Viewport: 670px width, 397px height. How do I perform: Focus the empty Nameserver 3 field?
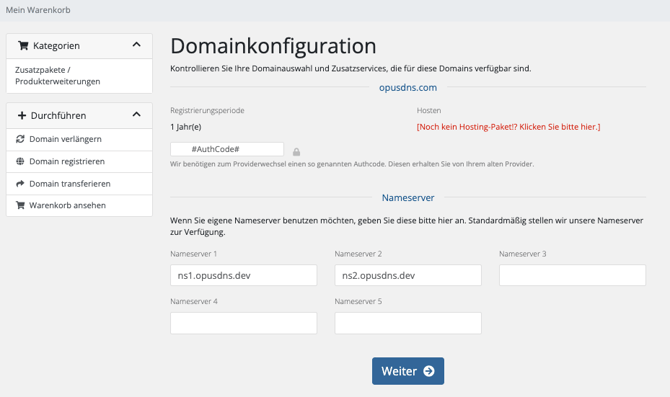point(573,275)
